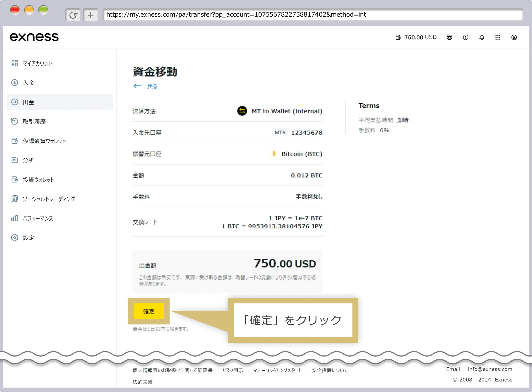532x392 pixels.
Task: Click the 分析 analysis icon
Action: [15, 160]
